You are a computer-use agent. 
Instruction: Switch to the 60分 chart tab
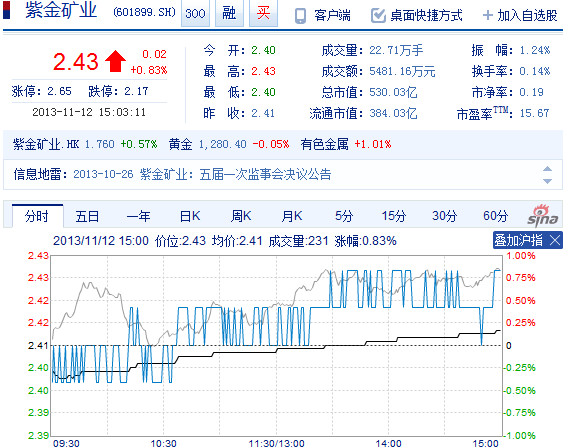tap(495, 216)
